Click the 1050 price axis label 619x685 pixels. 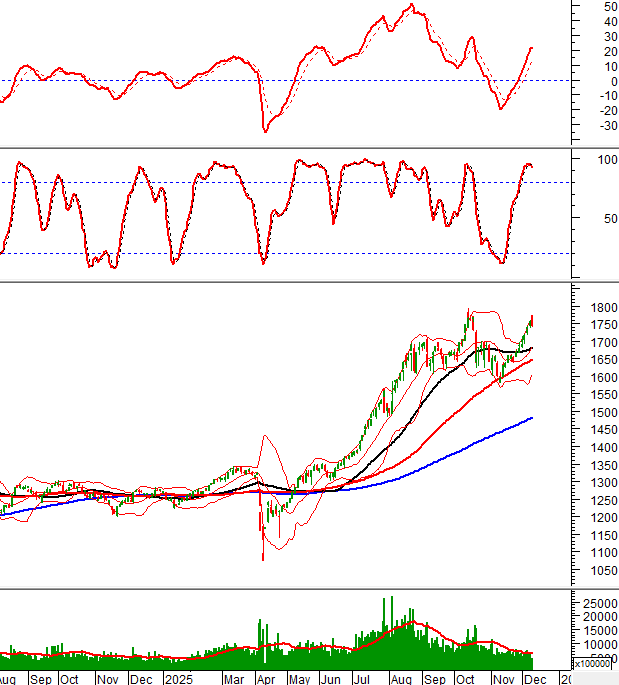point(594,570)
